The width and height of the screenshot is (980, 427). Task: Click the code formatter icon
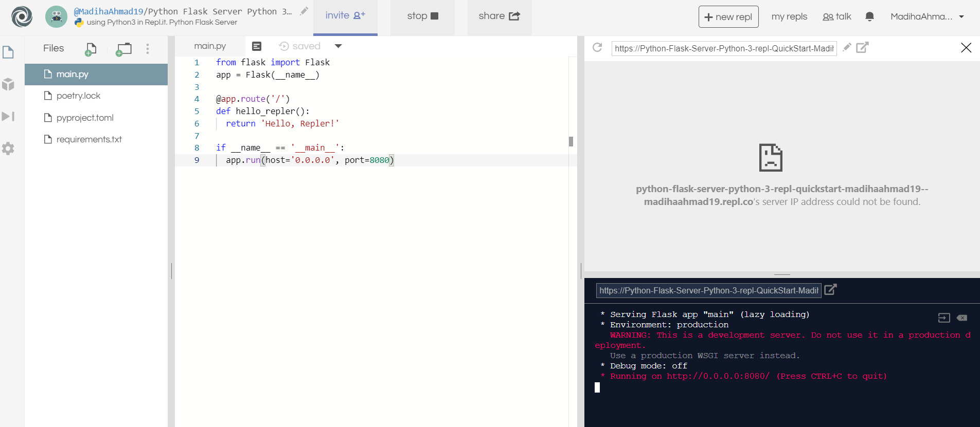tap(257, 46)
